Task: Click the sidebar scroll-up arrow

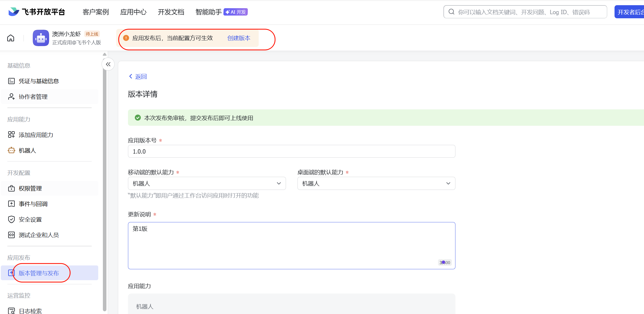Action: coord(105,54)
